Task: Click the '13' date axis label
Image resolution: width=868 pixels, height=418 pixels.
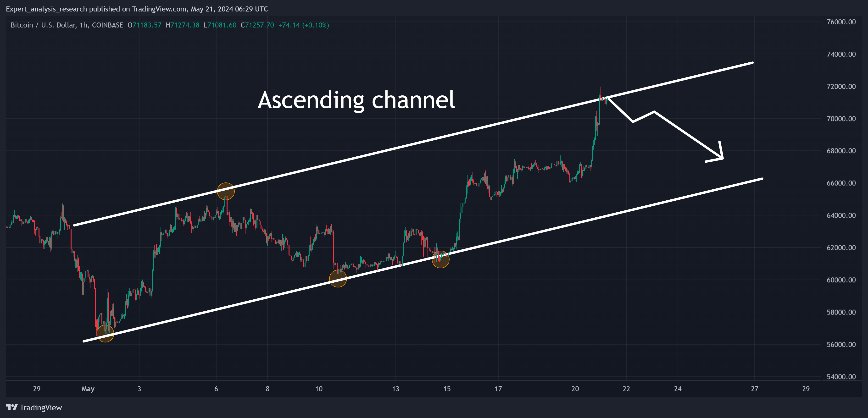Action: click(x=395, y=389)
